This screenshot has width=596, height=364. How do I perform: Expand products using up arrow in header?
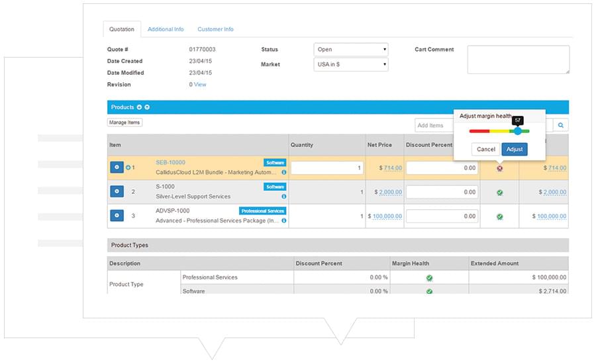[147, 107]
